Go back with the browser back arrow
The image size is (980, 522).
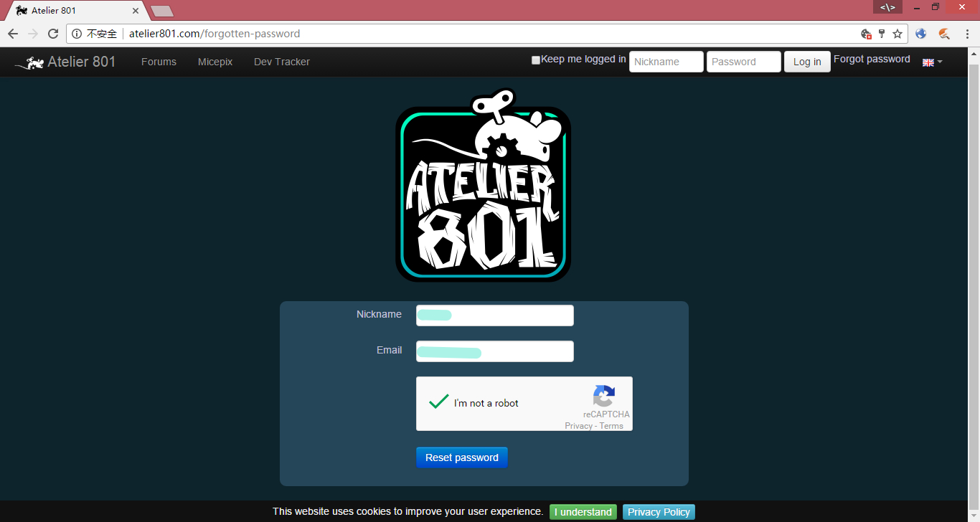pyautogui.click(x=13, y=34)
